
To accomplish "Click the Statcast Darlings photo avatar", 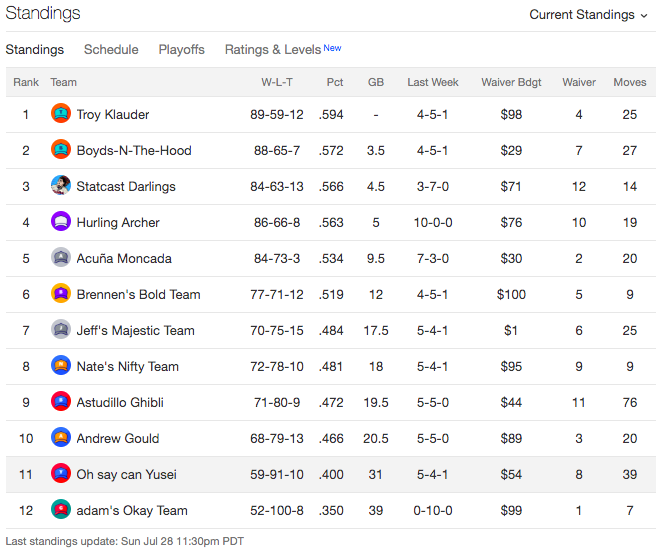I will 61,185.
